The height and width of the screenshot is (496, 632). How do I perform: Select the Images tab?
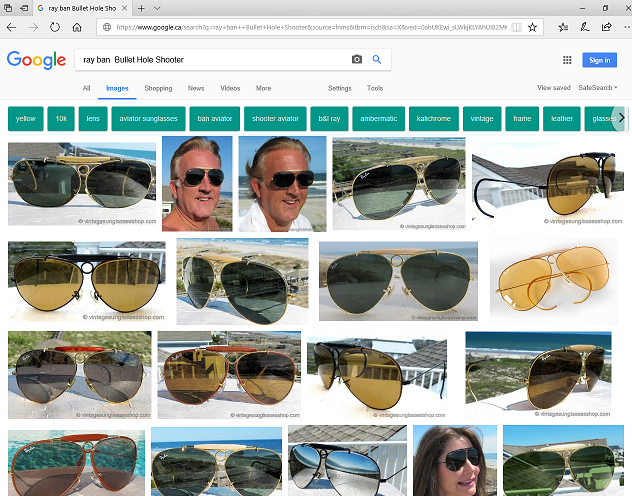click(x=117, y=88)
